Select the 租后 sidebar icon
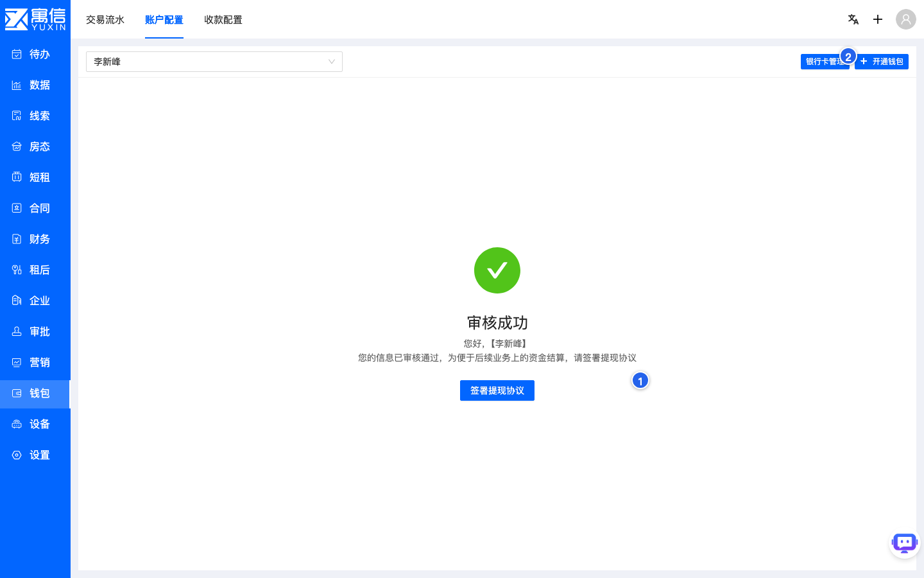This screenshot has width=924, height=578. pos(17,270)
